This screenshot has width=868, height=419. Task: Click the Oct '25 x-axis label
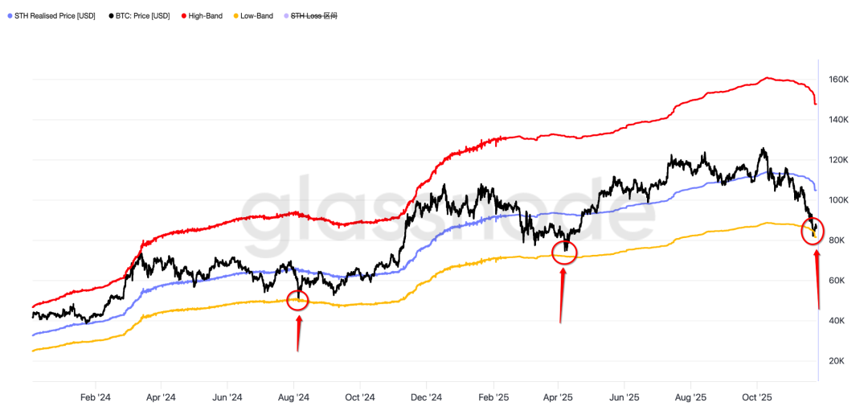pos(756,397)
